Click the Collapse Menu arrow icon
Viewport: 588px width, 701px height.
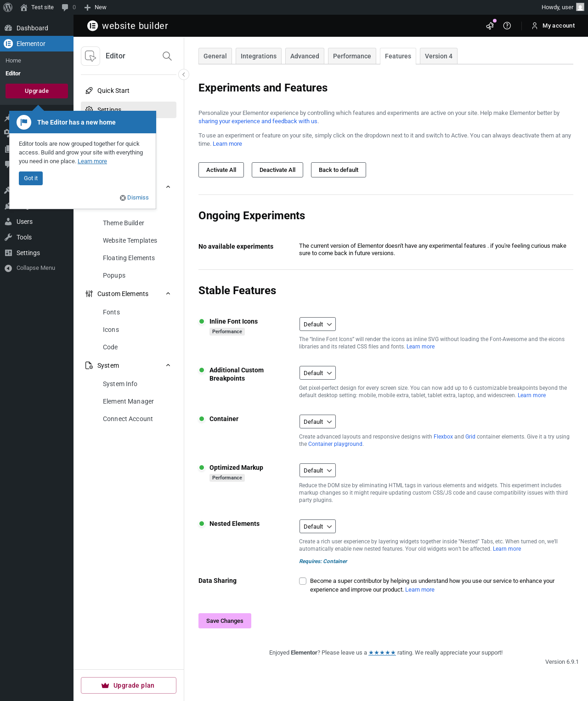pyautogui.click(x=8, y=268)
